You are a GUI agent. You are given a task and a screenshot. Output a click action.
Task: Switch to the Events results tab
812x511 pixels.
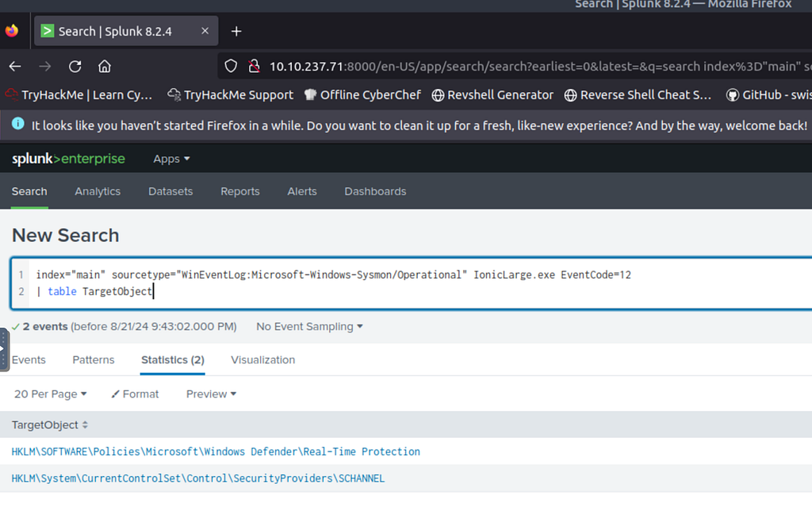pos(29,359)
